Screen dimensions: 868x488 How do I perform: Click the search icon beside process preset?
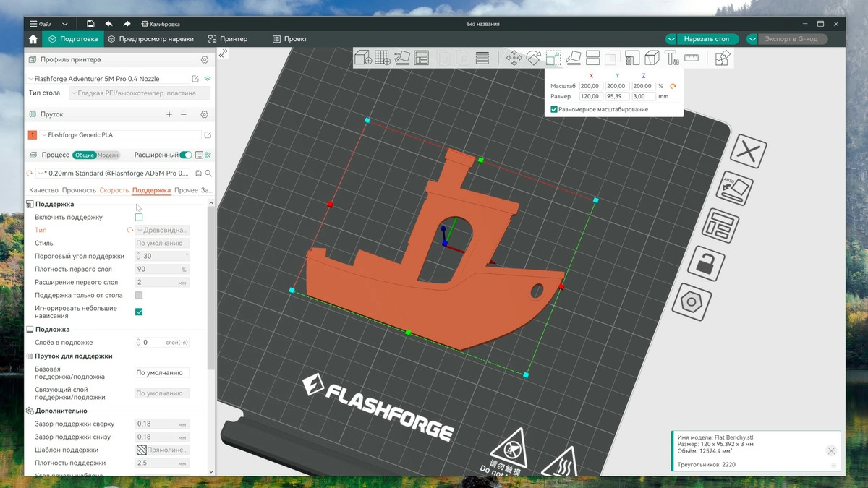pyautogui.click(x=208, y=174)
